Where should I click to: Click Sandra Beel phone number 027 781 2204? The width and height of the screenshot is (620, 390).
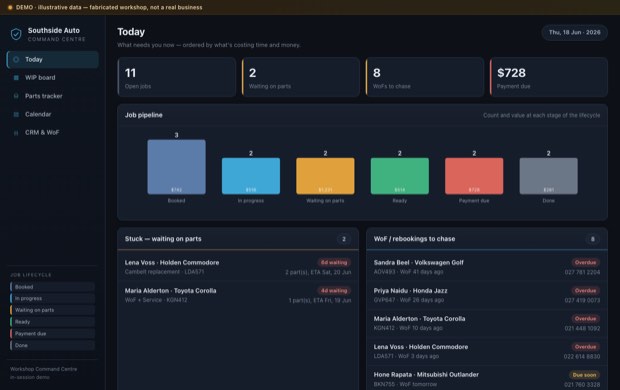(582, 272)
